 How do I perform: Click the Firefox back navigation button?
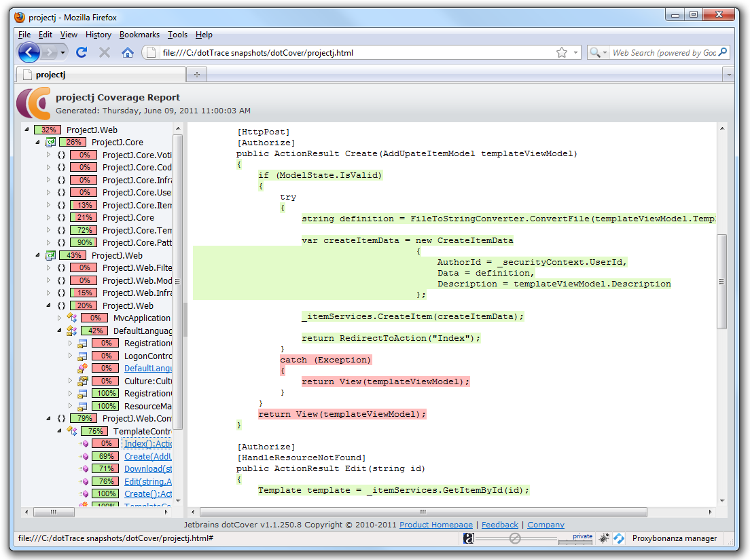click(x=29, y=52)
